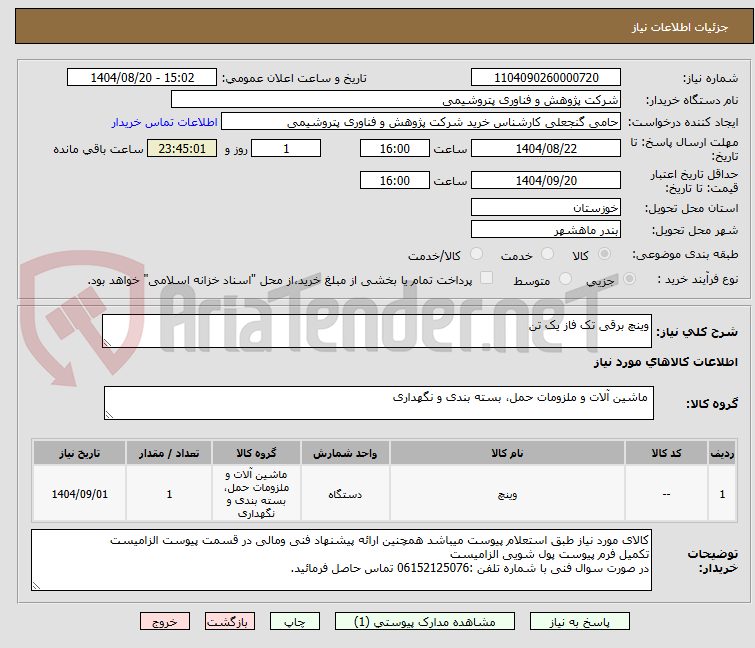
Task: Click the تاریخ نیاز column header
Action: pyautogui.click(x=79, y=453)
